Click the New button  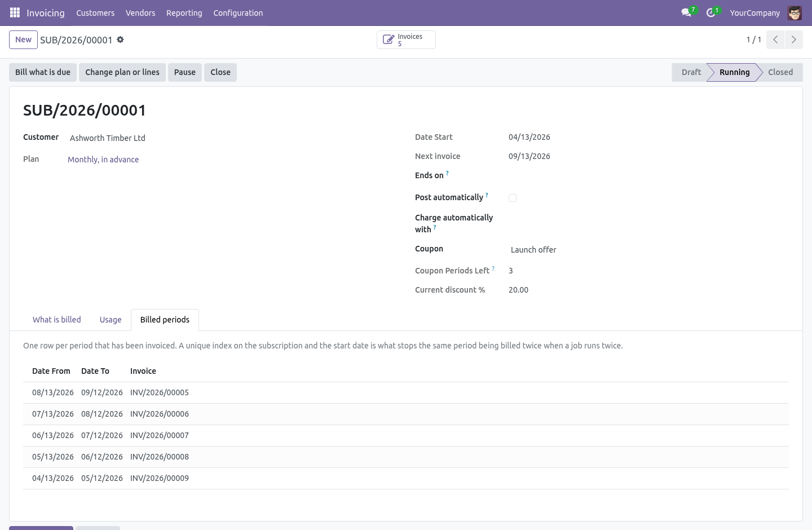click(23, 39)
